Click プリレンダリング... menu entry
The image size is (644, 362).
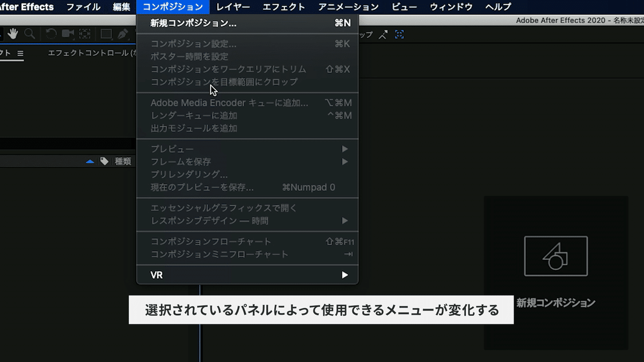tap(247, 174)
